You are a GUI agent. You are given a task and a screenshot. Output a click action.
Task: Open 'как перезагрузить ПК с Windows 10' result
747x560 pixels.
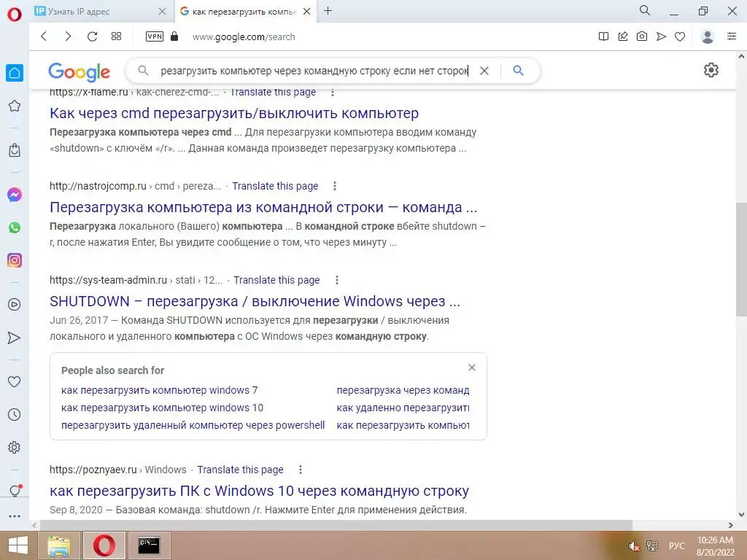click(x=259, y=491)
